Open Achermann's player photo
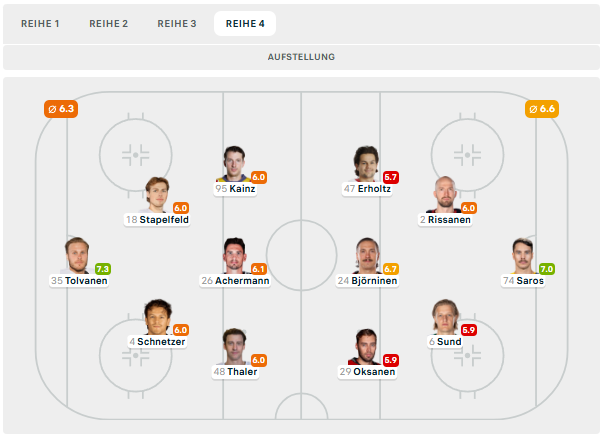The image size is (611, 441). [235, 255]
